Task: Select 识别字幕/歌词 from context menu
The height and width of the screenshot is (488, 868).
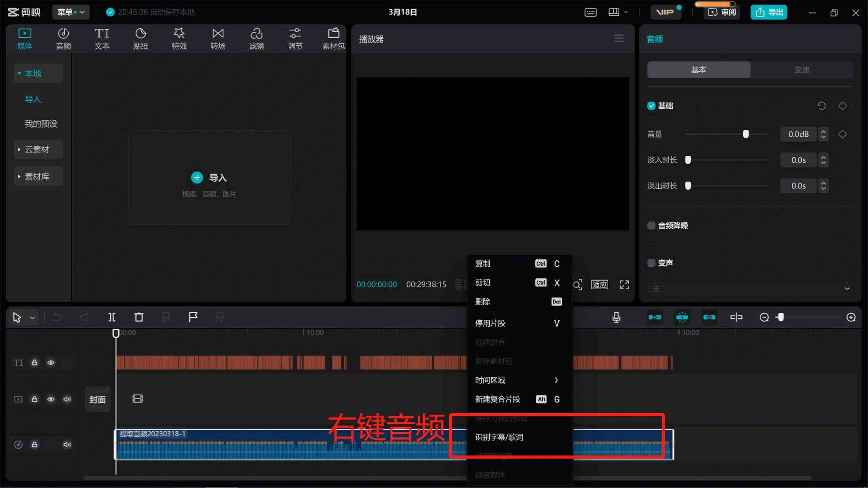Action: click(x=500, y=437)
